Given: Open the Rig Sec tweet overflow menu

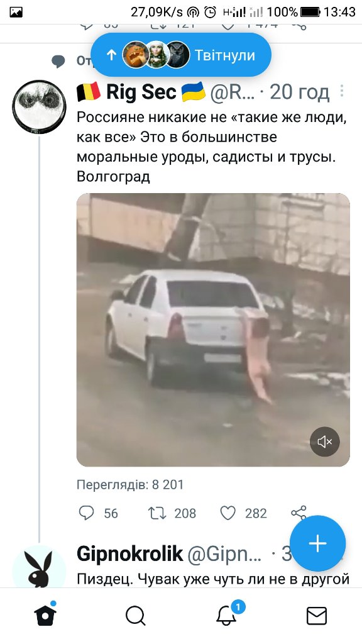Looking at the screenshot, I should point(342,91).
